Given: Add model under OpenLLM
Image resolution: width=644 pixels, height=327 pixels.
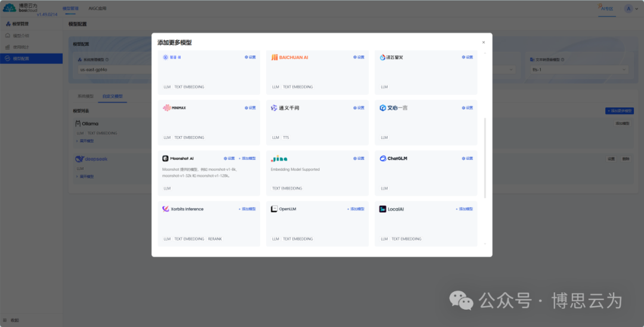Looking at the screenshot, I should (x=355, y=209).
